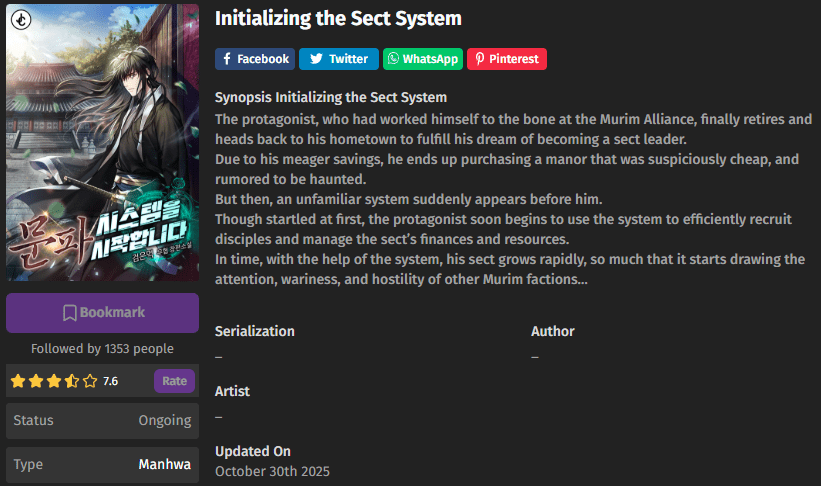Viewport: 821px width, 486px height.
Task: Bookmark this manhwa series
Action: pyautogui.click(x=102, y=313)
